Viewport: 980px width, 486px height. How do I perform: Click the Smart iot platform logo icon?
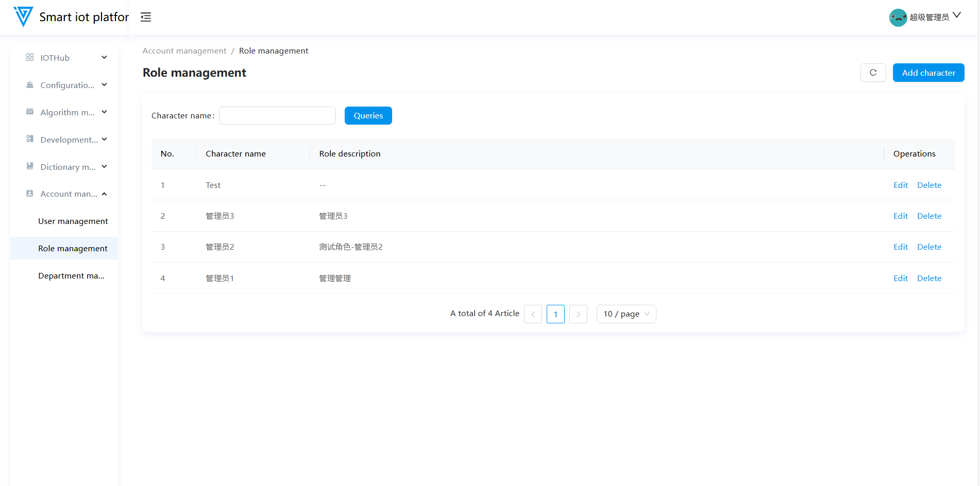click(x=23, y=16)
